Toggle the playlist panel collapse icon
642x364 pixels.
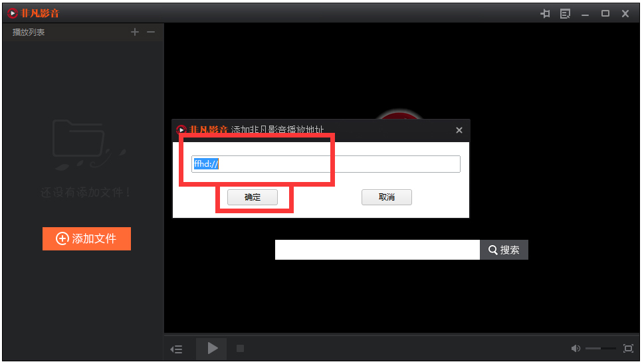pyautogui.click(x=177, y=349)
